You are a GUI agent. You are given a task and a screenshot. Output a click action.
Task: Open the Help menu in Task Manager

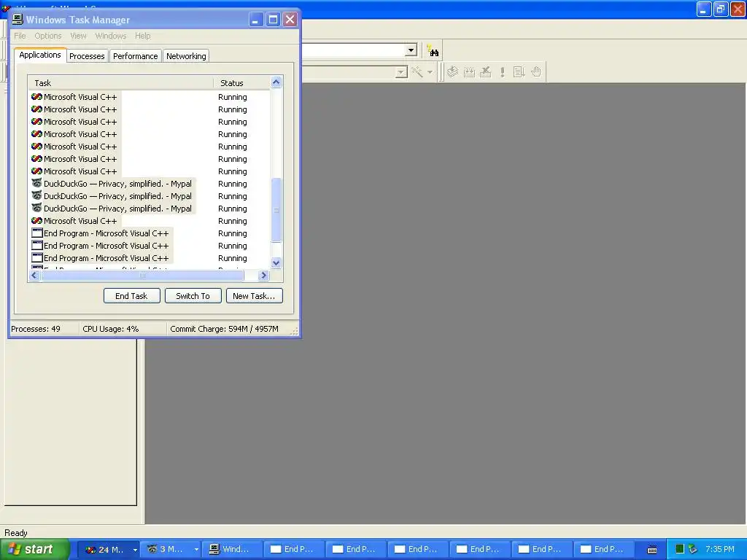point(142,36)
